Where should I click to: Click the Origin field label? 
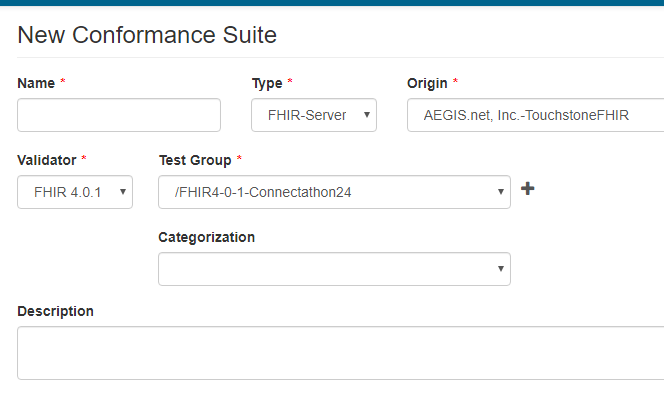(427, 83)
